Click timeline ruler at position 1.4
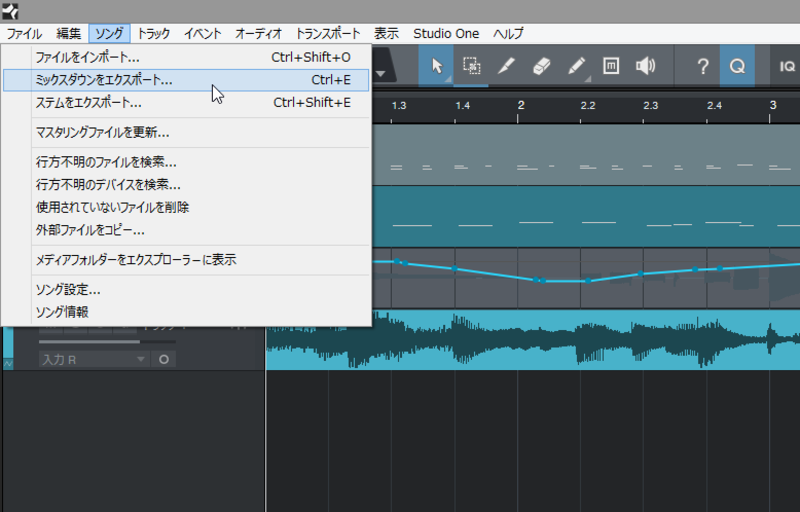The width and height of the screenshot is (800, 512). click(462, 106)
